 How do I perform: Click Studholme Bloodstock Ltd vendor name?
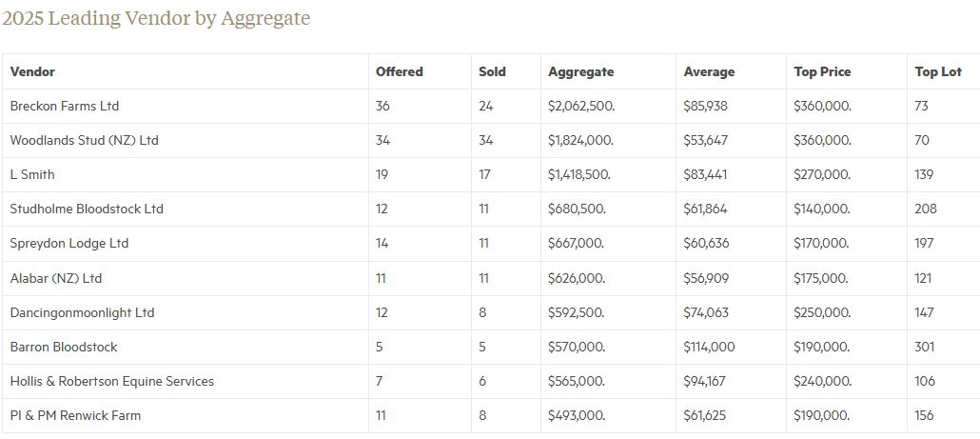tap(87, 209)
